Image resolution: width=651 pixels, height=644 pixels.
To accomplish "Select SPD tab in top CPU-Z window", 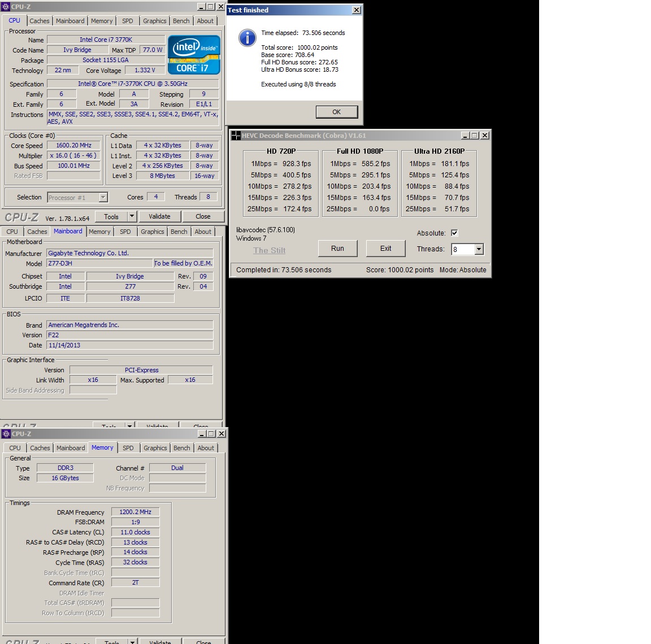I will [x=128, y=21].
